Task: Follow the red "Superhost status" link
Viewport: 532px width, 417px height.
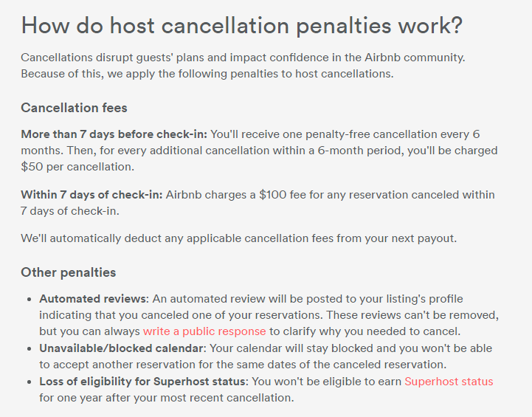Action: (x=449, y=382)
